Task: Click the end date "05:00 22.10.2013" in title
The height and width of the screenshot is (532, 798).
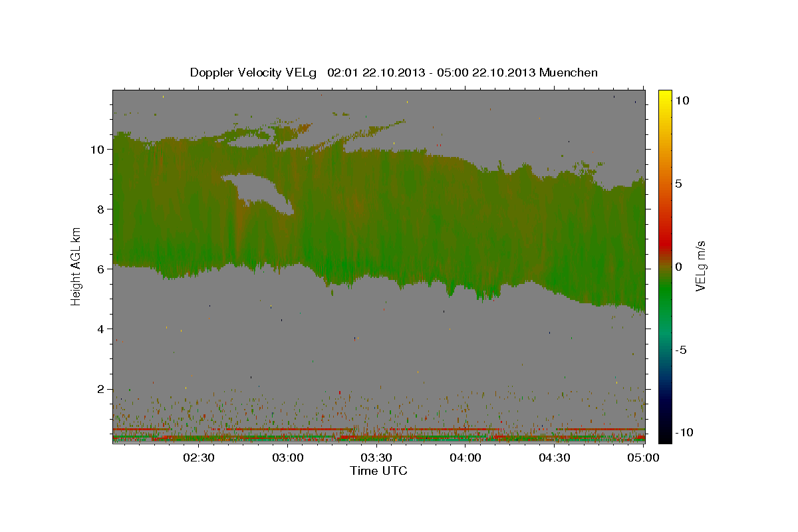Action: point(487,72)
